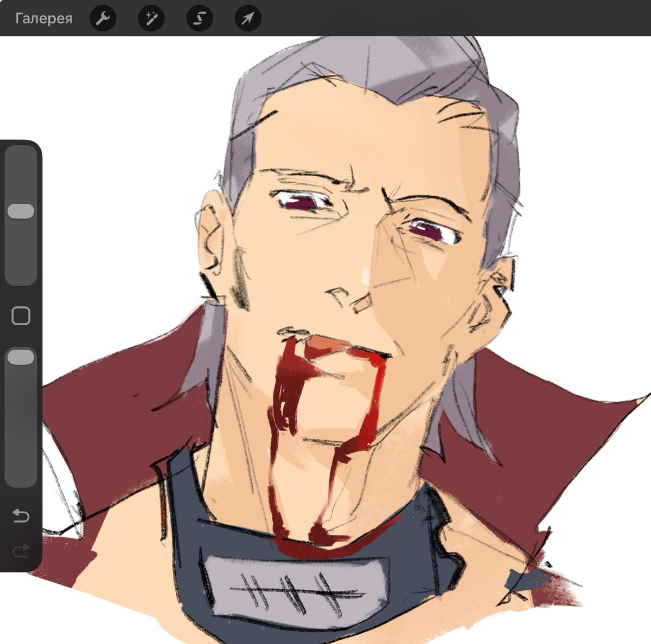Activate the Transform arrow tool
Viewport: 651px width, 644px height.
247,19
